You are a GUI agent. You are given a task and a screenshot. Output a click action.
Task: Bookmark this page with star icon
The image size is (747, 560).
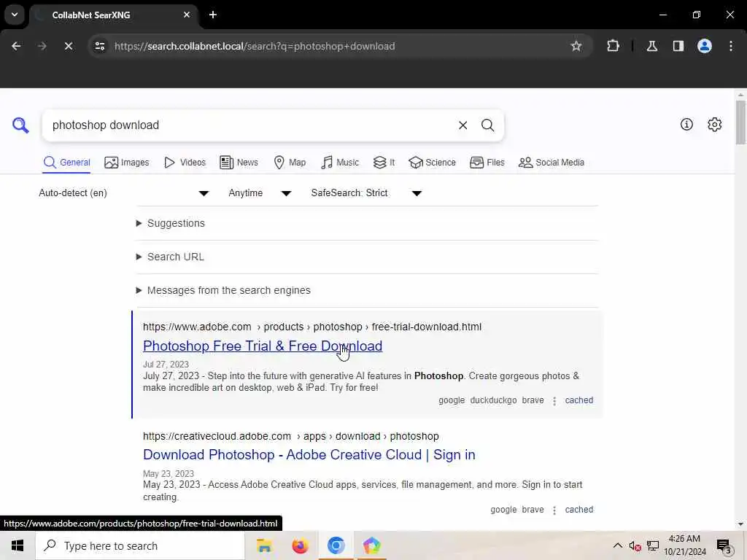pyautogui.click(x=576, y=46)
